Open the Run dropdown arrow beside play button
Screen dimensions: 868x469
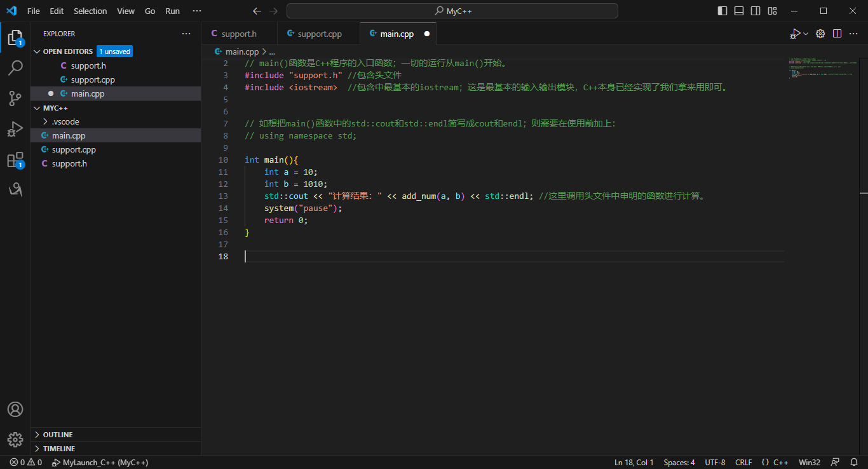coord(806,34)
